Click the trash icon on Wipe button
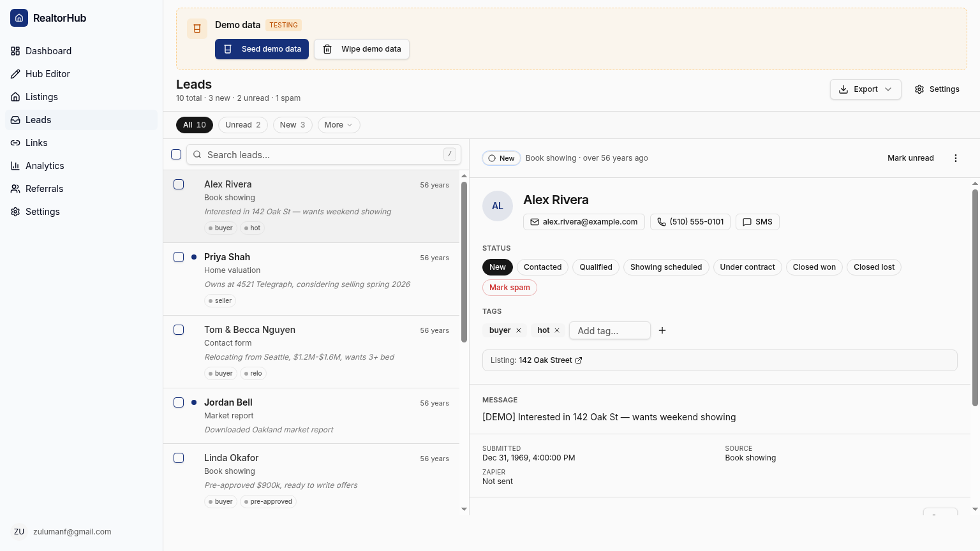 click(x=327, y=49)
